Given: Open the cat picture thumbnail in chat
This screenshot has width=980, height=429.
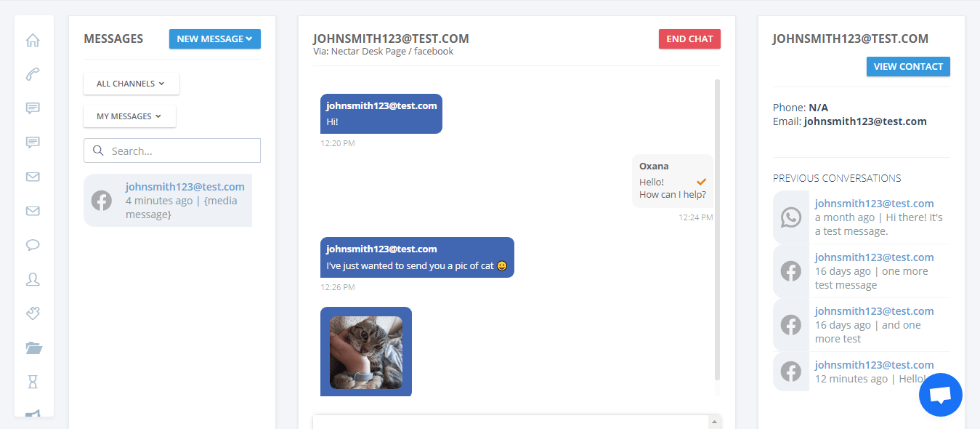Looking at the screenshot, I should point(366,352).
